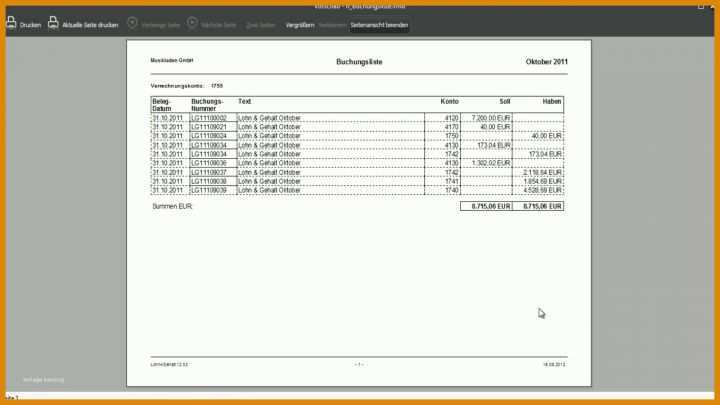Click the Soll amount in Konto 4170 row

coord(495,127)
